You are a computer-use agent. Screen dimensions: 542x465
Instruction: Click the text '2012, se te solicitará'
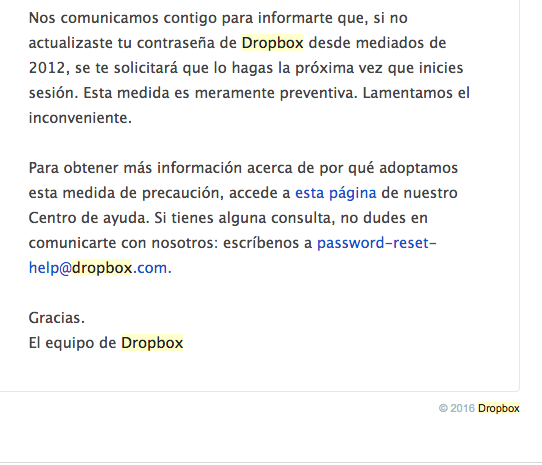coord(103,68)
